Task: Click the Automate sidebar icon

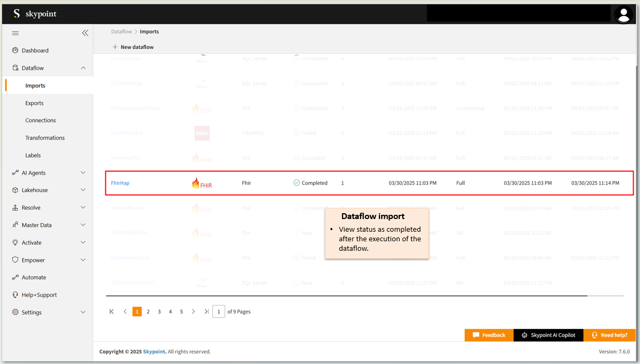Action: [15, 278]
